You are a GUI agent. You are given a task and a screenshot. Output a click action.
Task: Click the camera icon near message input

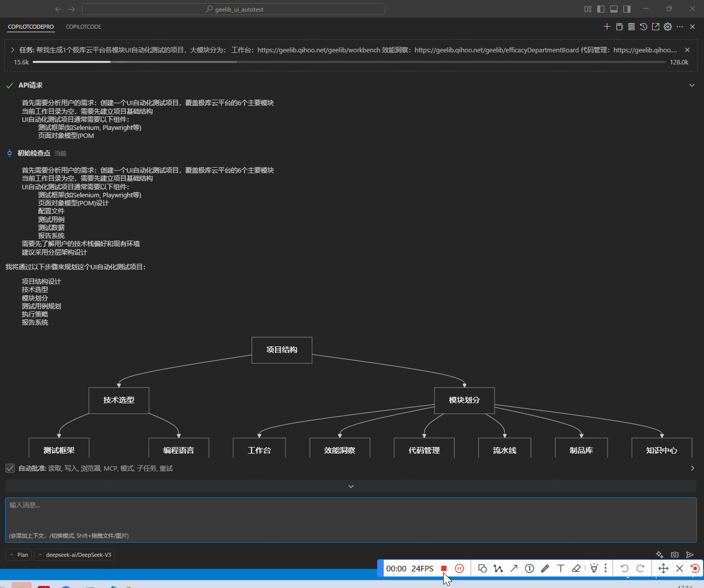pos(675,555)
